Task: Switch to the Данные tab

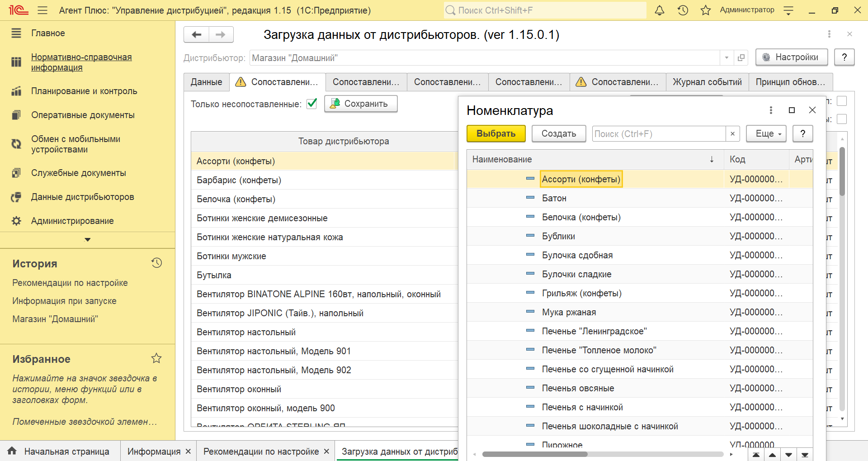Action: pyautogui.click(x=207, y=82)
